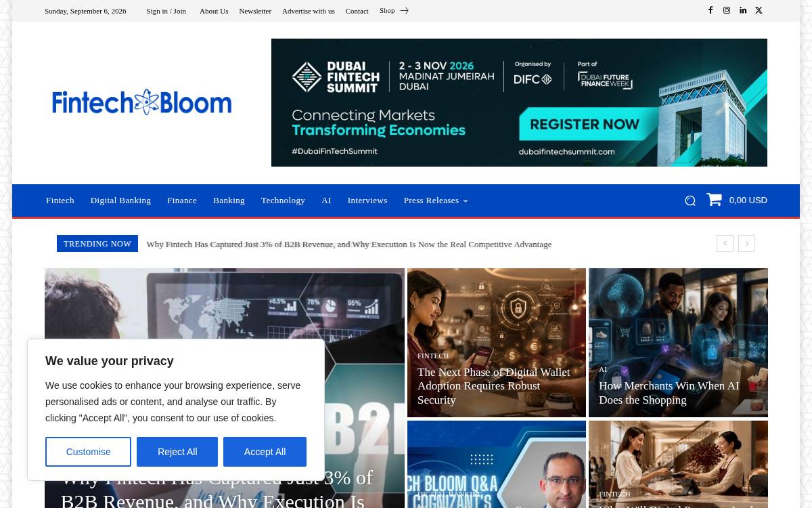The height and width of the screenshot is (508, 812).
Task: Open the X (Twitter) social icon
Action: point(759,10)
